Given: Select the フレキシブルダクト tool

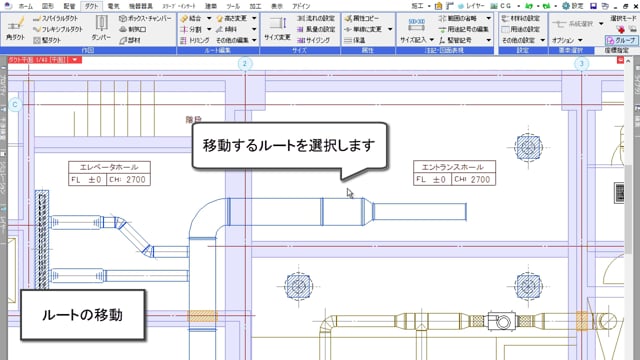Looking at the screenshot, I should tap(58, 29).
